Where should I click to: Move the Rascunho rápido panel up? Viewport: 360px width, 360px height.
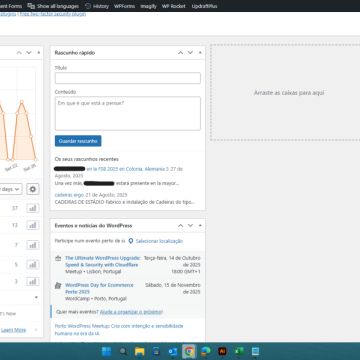(180, 53)
